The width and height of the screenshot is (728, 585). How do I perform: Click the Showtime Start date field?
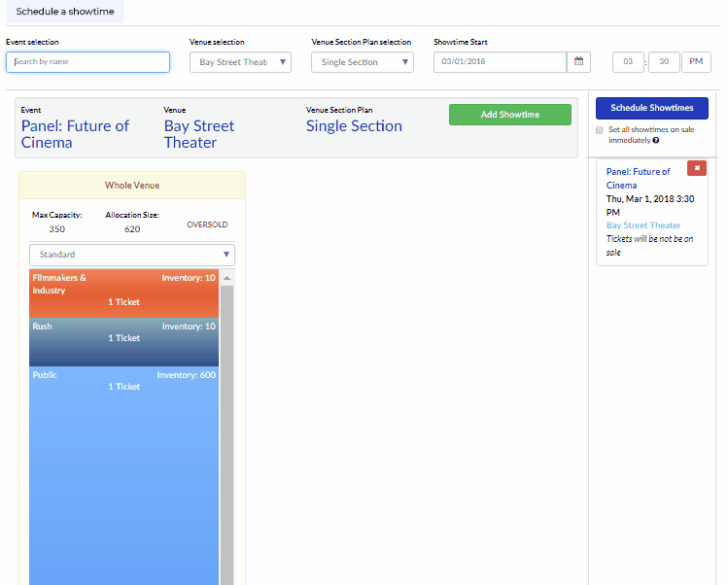[500, 62]
